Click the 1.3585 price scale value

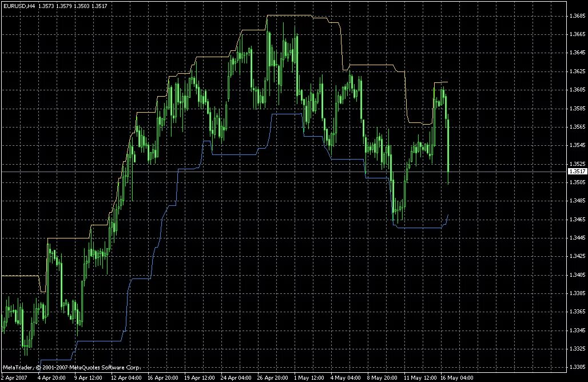577,108
